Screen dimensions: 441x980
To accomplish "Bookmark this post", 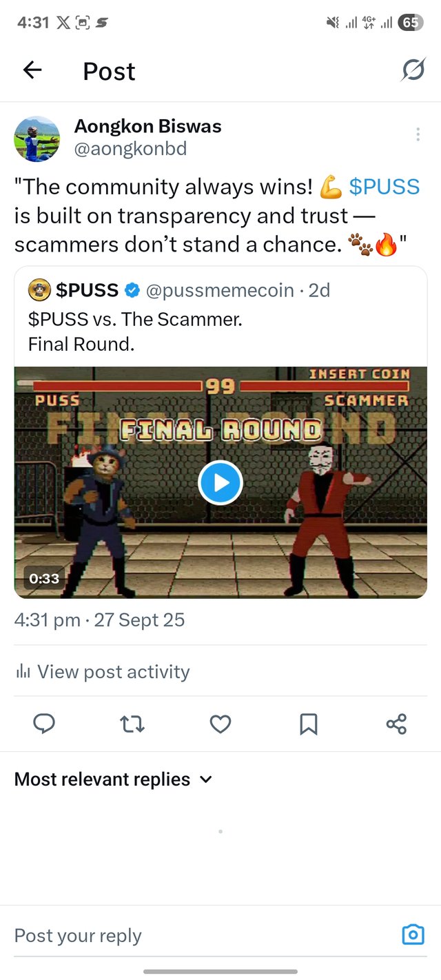I will (x=308, y=724).
